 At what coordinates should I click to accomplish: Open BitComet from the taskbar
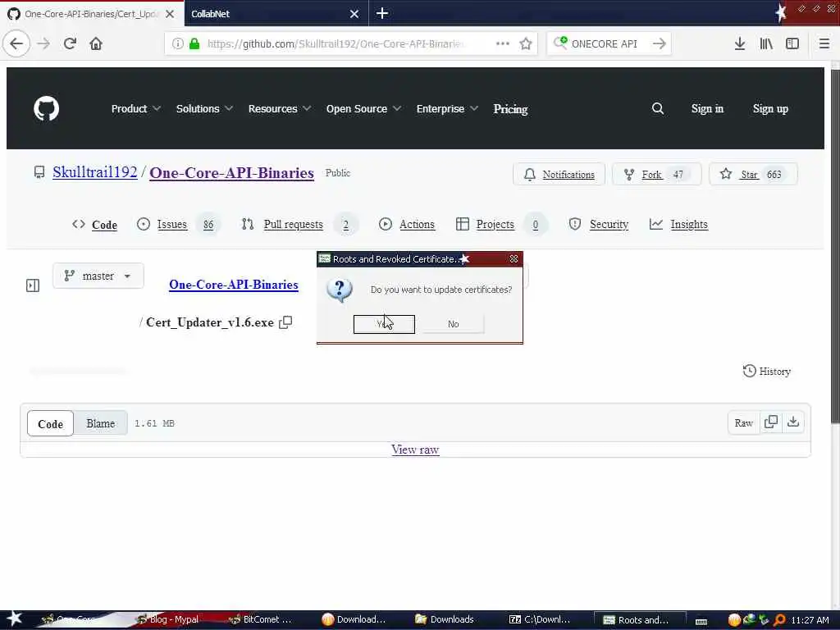point(260,619)
